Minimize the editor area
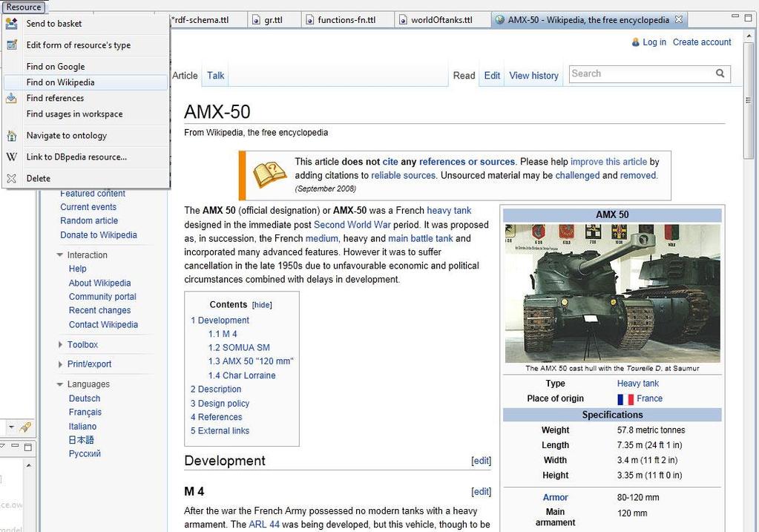 click(735, 16)
